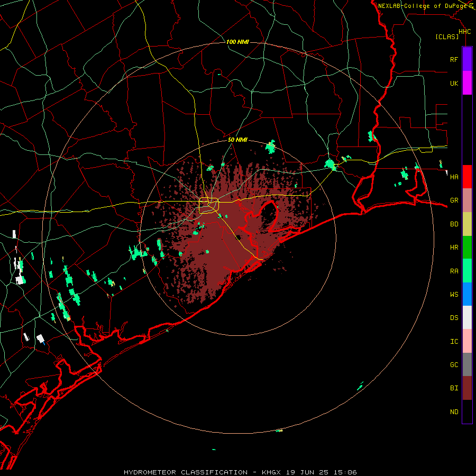Click the GR pink-brown legend swatch
This screenshot has width=476, height=476.
467,200
